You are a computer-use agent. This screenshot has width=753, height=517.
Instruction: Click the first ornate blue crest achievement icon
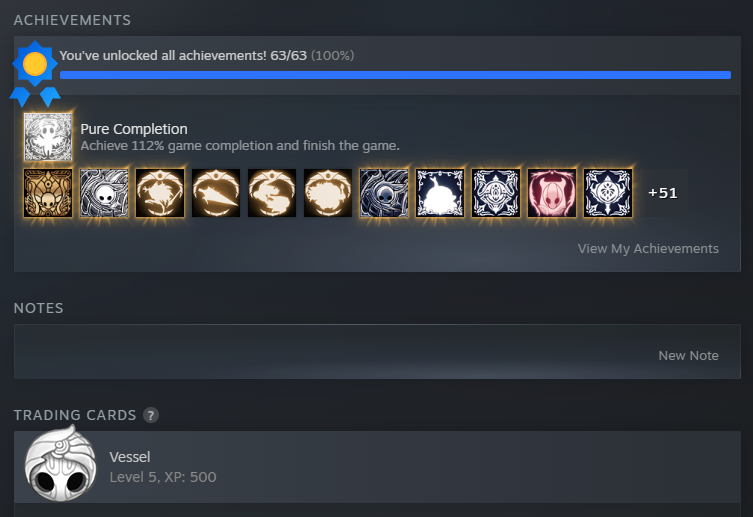pos(496,192)
